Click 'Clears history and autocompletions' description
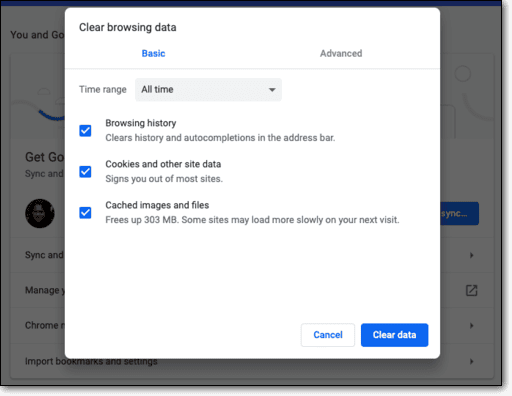Image resolution: width=512 pixels, height=396 pixels. coord(220,138)
